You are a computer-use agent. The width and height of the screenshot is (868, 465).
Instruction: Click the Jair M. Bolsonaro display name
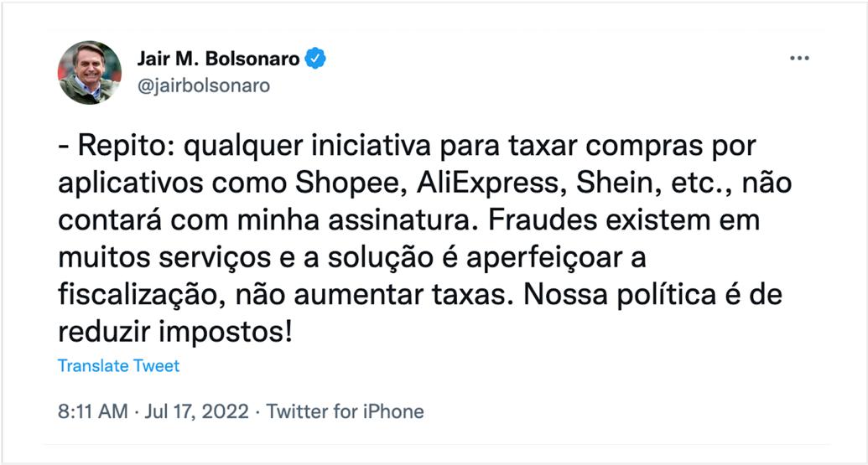(x=217, y=59)
